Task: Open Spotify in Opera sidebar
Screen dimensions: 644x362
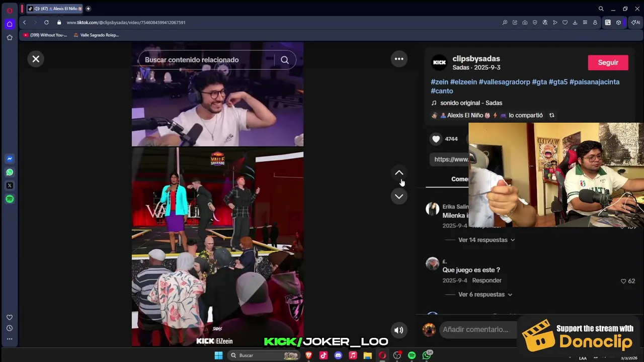Action: point(10,200)
